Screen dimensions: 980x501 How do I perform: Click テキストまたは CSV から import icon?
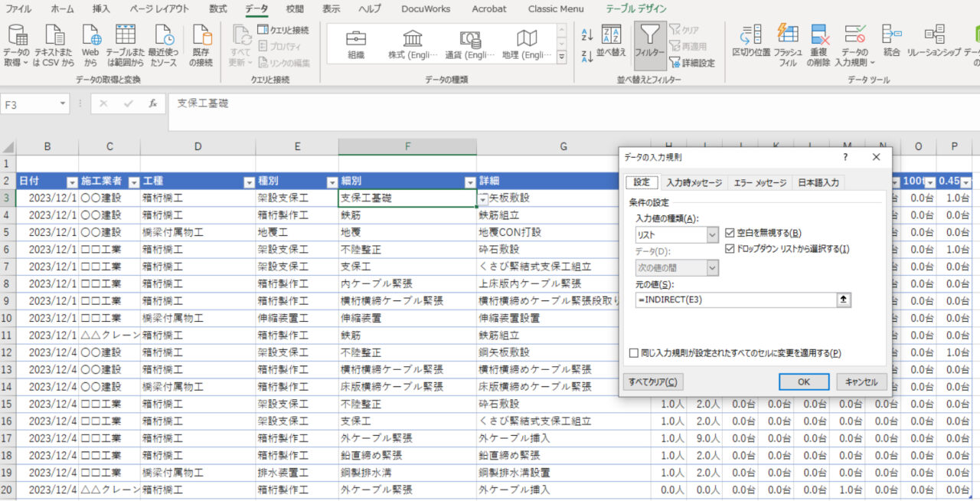[54, 45]
